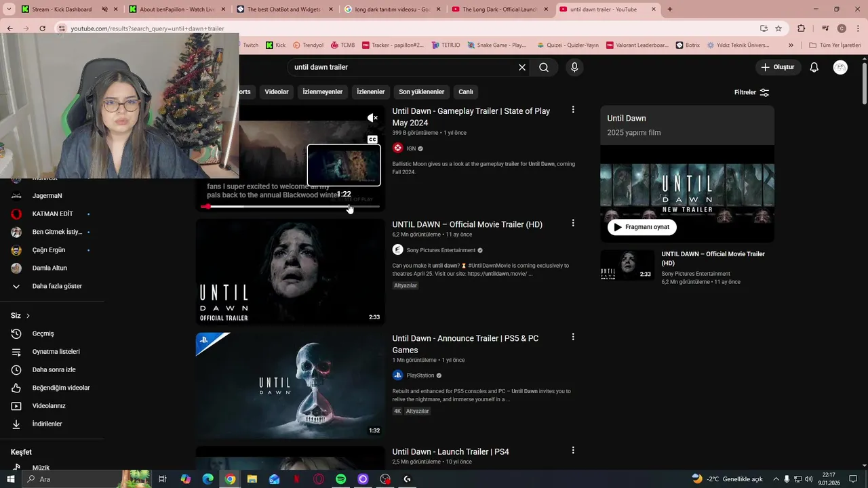Open Windows Start menu
This screenshot has height=488, width=868.
coord(10,479)
